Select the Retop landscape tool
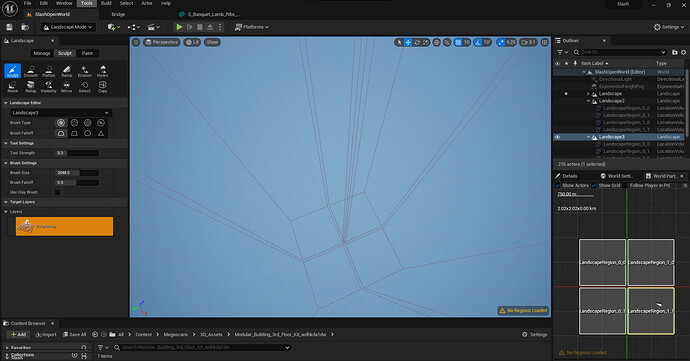The image size is (690, 361). [31, 87]
